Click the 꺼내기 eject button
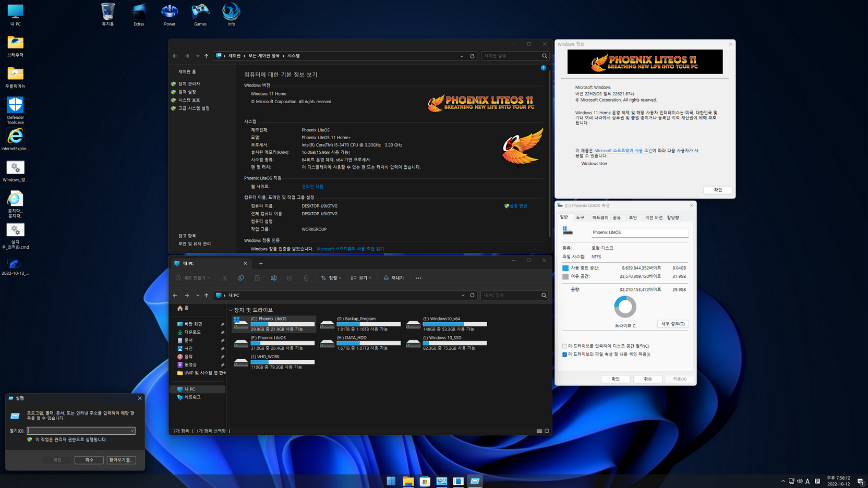Screen dimensions: 868x488 click(394, 278)
